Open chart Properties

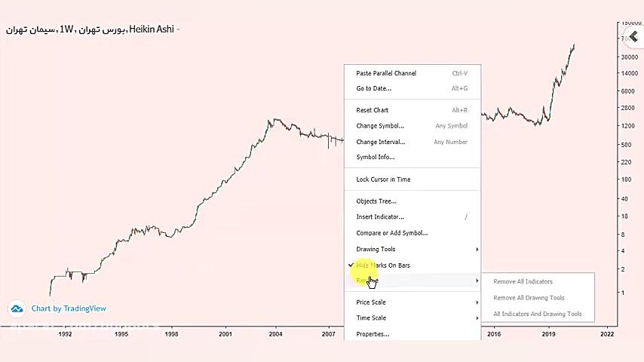373,334
